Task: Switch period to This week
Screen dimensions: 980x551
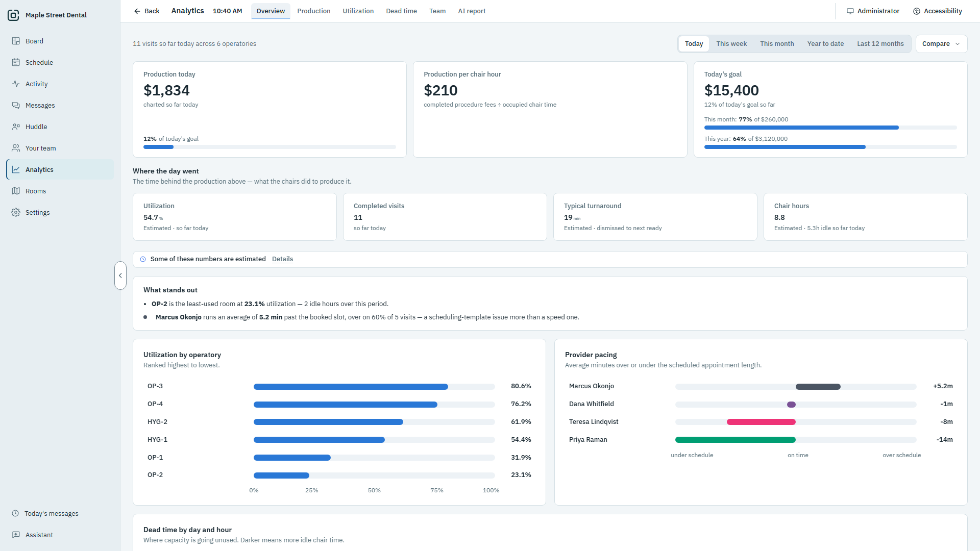Action: (731, 44)
